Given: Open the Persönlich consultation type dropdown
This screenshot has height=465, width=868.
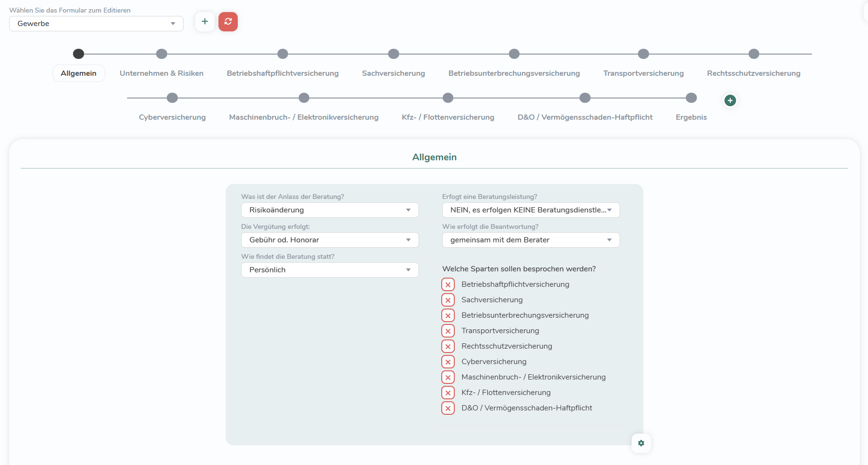Looking at the screenshot, I should pyautogui.click(x=330, y=270).
